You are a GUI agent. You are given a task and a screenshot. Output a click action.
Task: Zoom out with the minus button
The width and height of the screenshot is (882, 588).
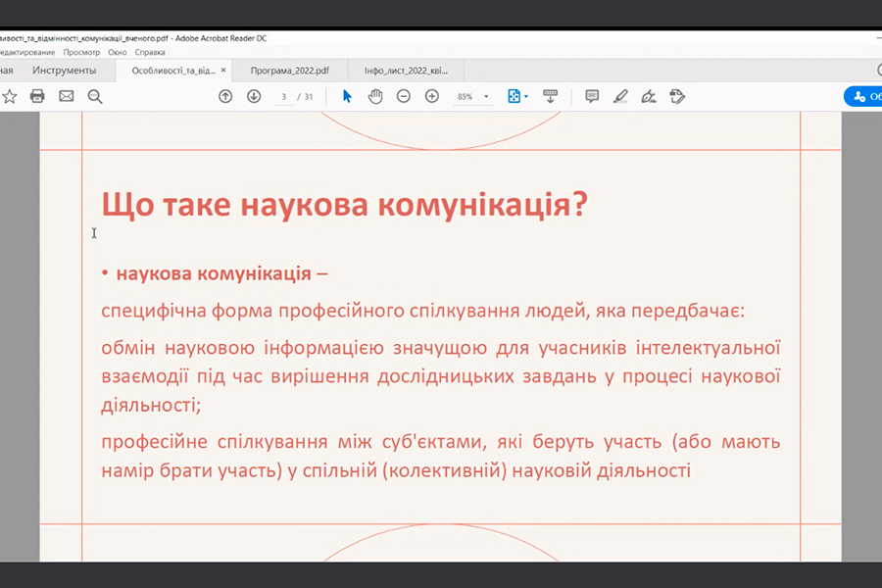(403, 96)
